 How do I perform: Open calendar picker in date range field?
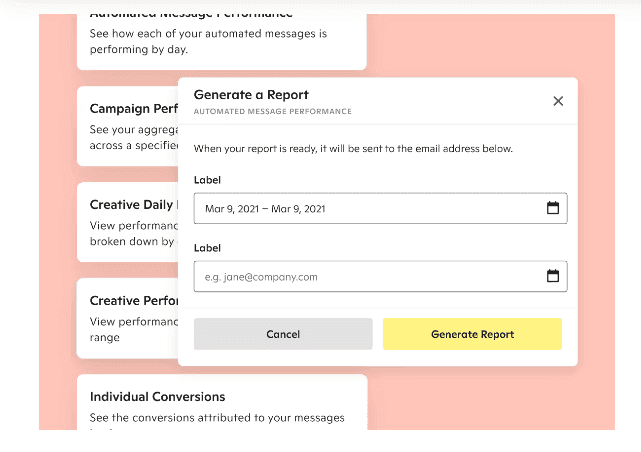point(552,208)
